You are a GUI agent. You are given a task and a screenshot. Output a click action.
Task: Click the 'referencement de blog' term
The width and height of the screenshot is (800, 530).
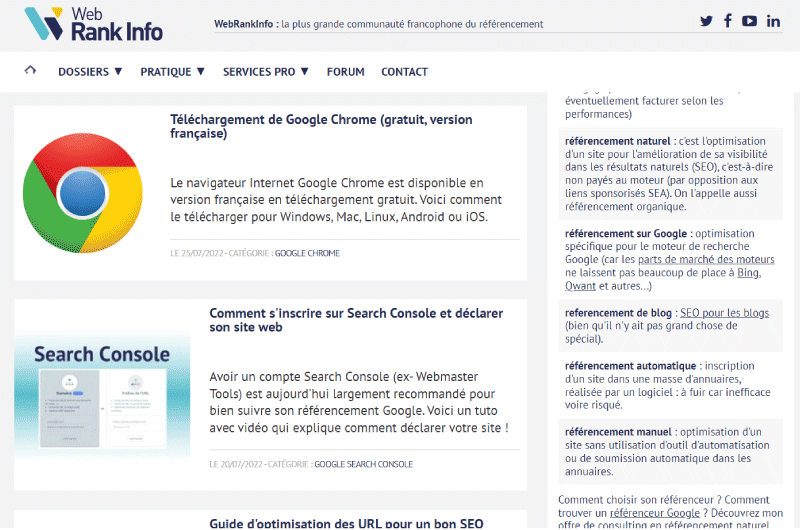tap(618, 313)
